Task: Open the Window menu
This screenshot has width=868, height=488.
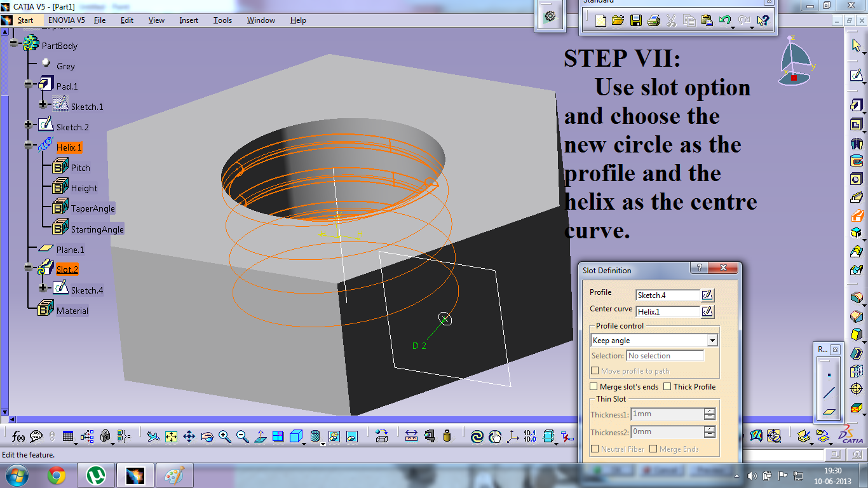Action: click(x=261, y=20)
